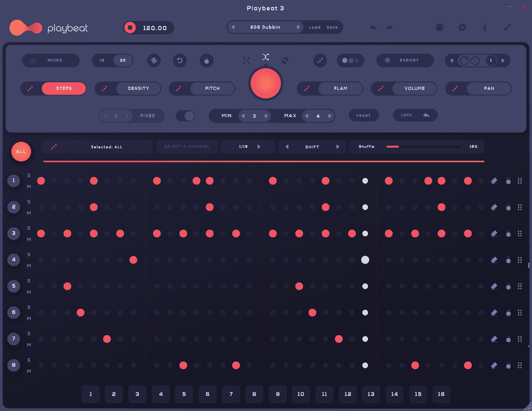Select the PITCH randomization tab
The height and width of the screenshot is (411, 532).
212,89
